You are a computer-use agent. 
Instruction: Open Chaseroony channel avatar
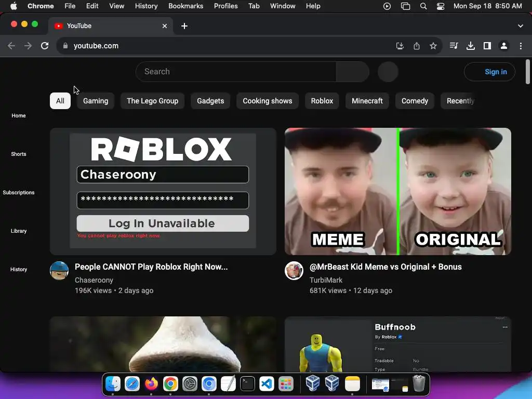click(x=59, y=270)
